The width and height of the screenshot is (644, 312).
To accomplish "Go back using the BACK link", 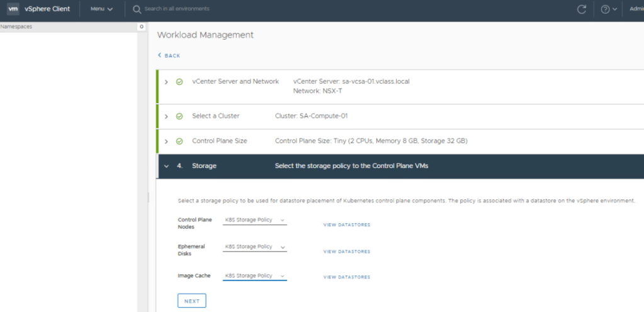I will point(169,56).
